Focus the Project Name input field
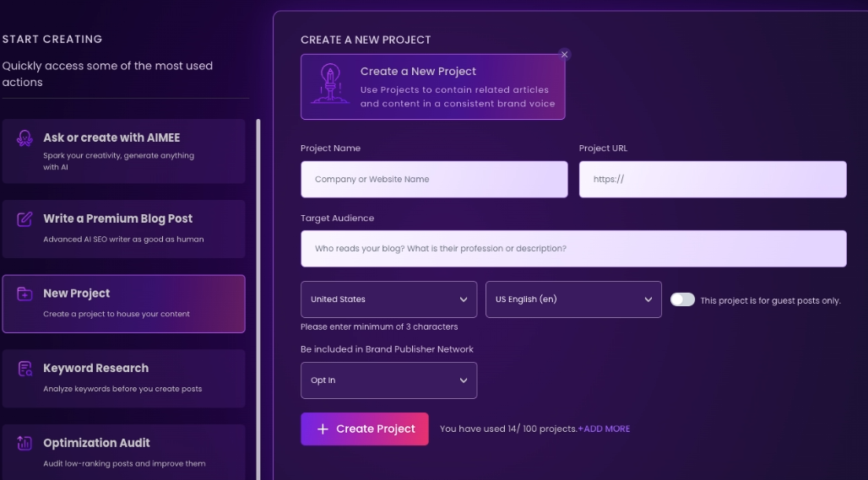The height and width of the screenshot is (480, 868). click(x=434, y=179)
